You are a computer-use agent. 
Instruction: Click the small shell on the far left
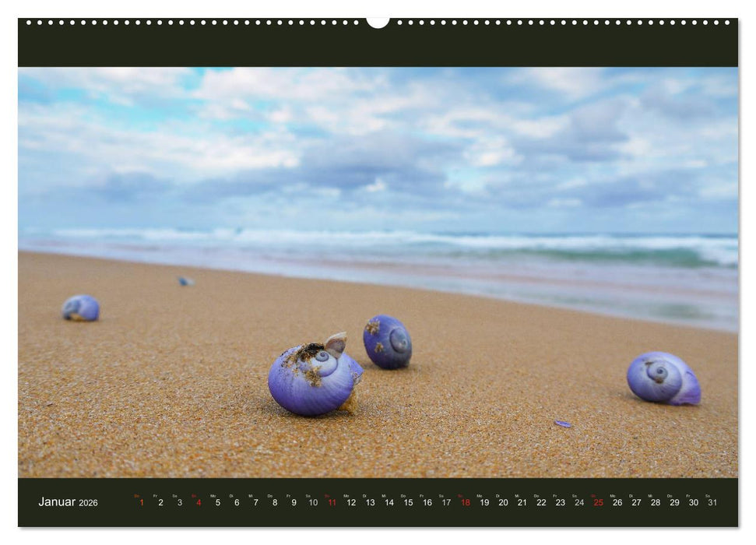pyautogui.click(x=80, y=309)
